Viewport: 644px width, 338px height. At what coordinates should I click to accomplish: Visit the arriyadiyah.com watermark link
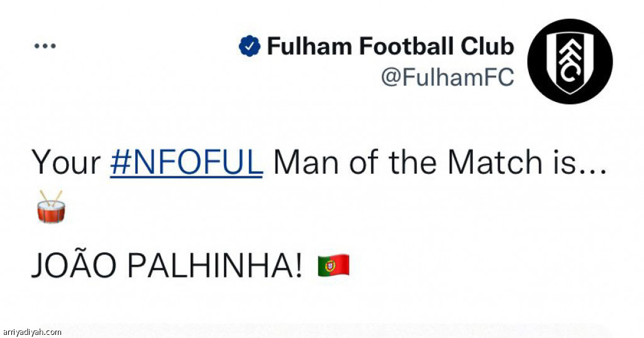coord(31,332)
